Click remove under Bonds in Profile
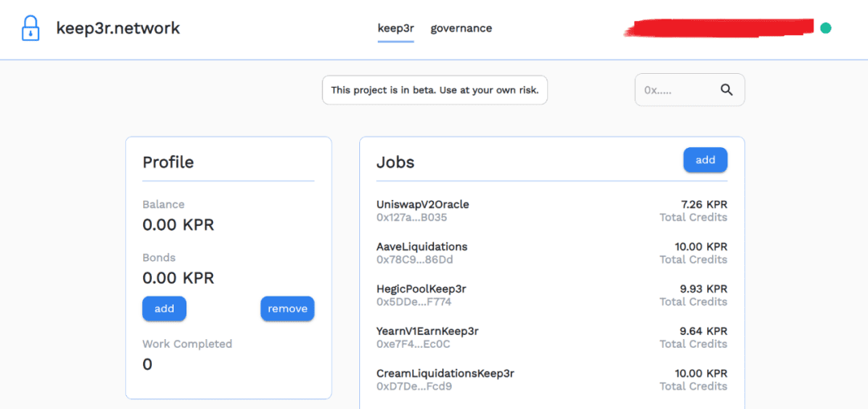 tap(287, 309)
